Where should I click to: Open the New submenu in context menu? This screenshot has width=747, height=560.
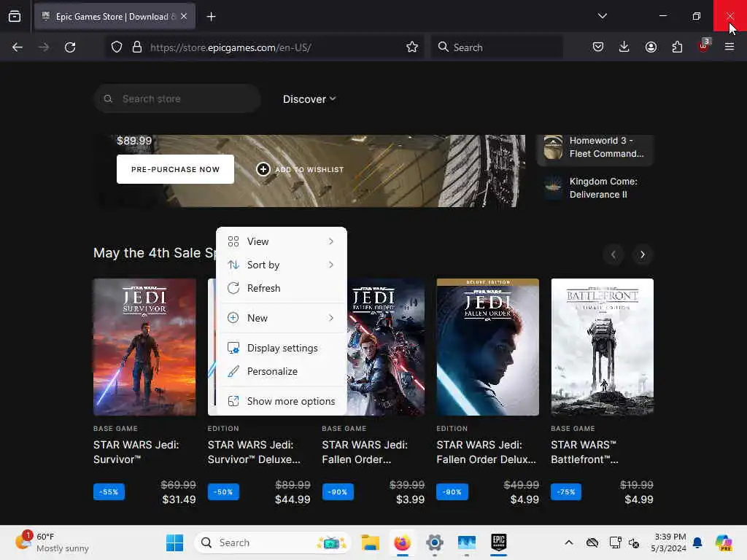pyautogui.click(x=281, y=318)
